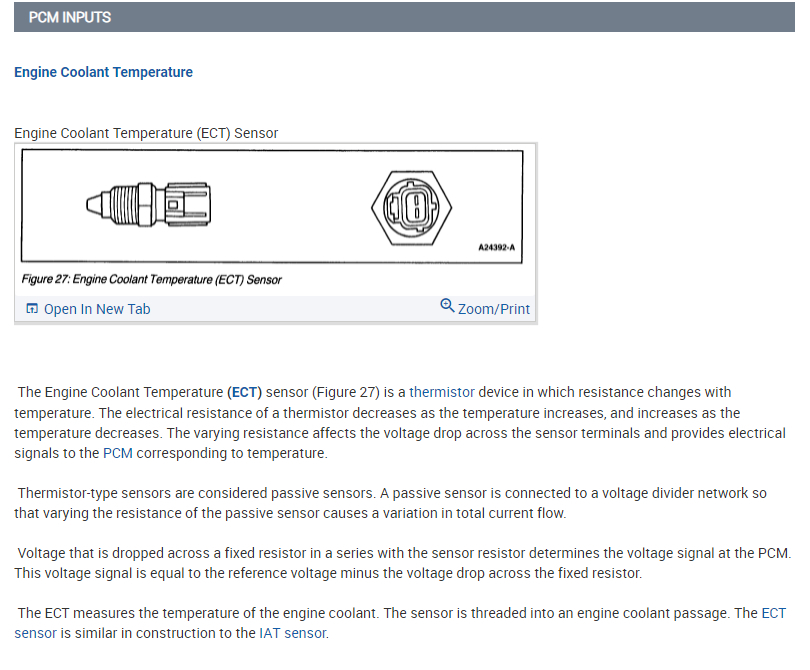
Task: Click the blank center of the figure image
Action: (290, 205)
